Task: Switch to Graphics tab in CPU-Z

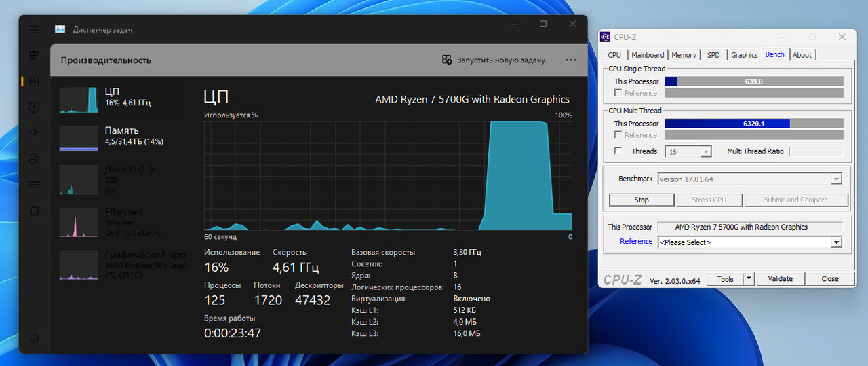Action: pos(744,55)
